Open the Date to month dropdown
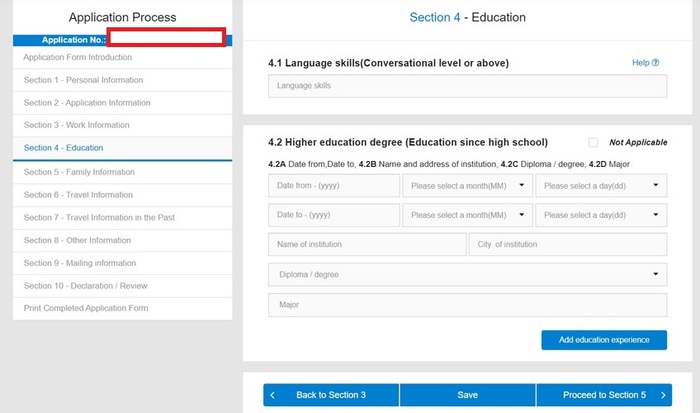 tap(467, 215)
